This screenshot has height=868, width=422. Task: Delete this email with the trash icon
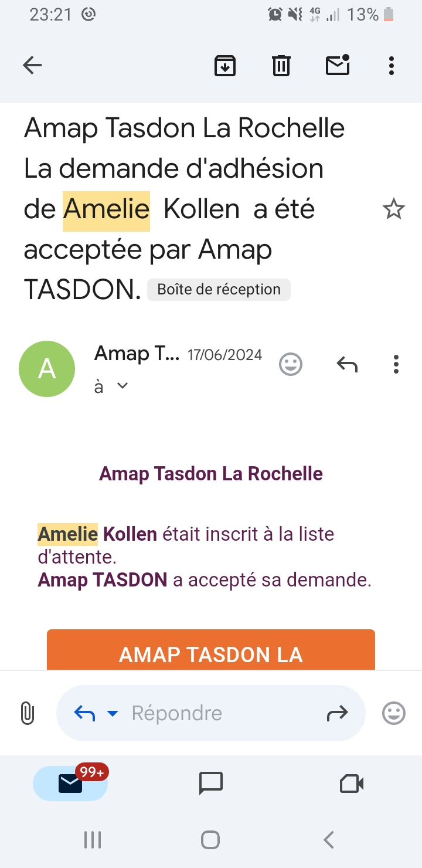click(281, 65)
